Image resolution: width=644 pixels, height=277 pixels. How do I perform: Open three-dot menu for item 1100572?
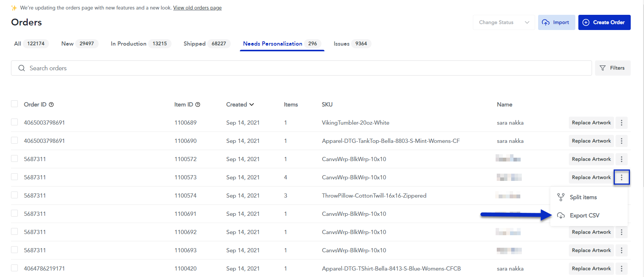[621, 159]
